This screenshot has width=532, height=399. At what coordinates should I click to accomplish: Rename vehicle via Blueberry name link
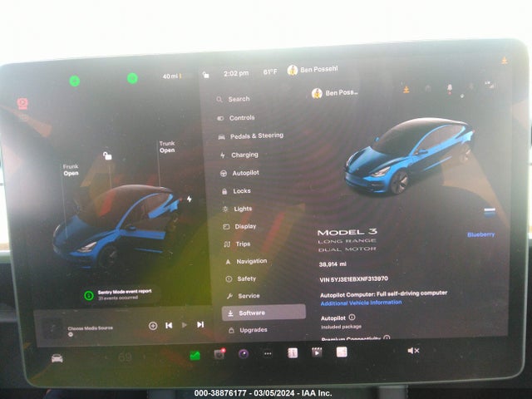pyautogui.click(x=480, y=234)
